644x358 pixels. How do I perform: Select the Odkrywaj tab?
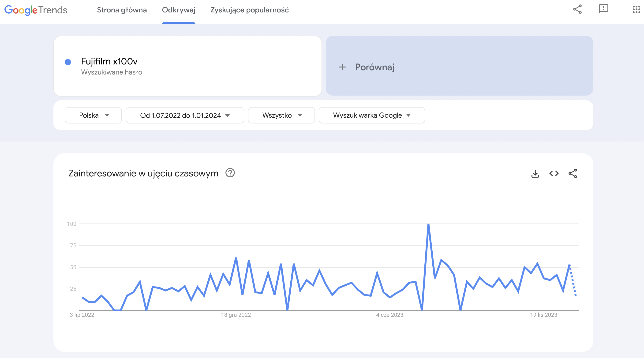pos(179,10)
